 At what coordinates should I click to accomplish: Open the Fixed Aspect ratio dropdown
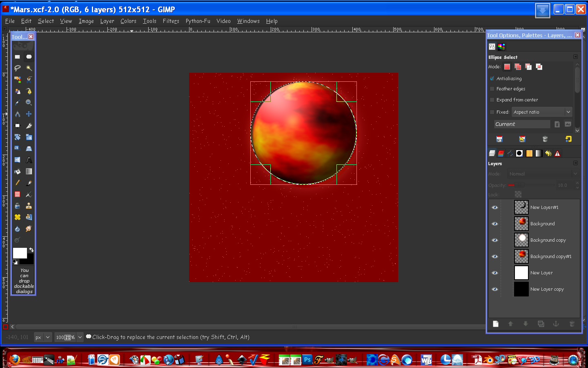coord(542,112)
